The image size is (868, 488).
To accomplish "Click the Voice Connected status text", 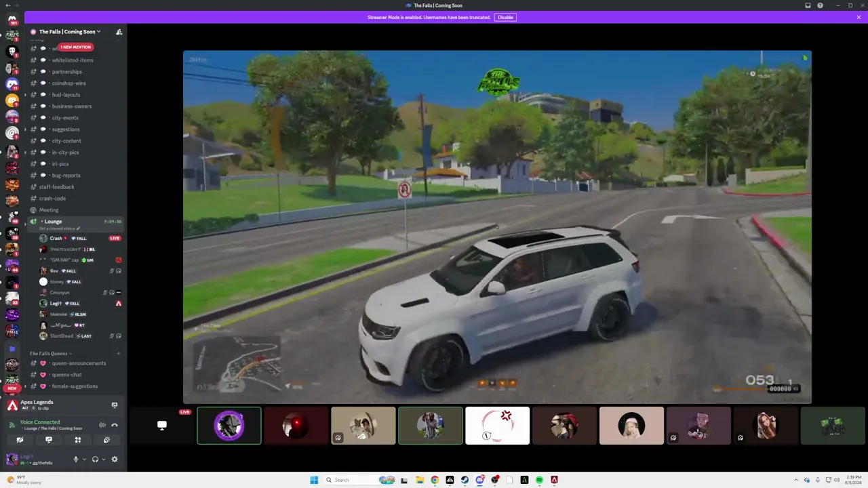I will [40, 422].
